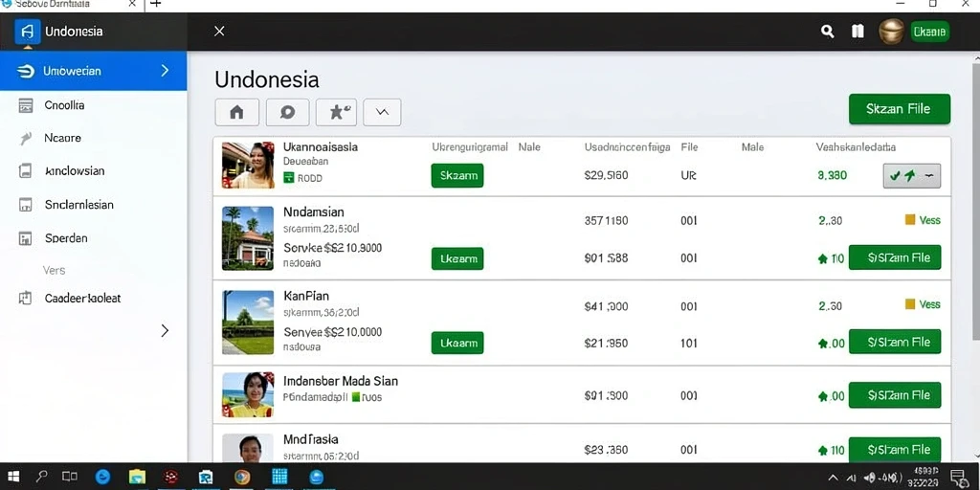Image resolution: width=980 pixels, height=490 pixels.
Task: Open Caadeerkaoleat in the sidebar
Action: pyautogui.click(x=83, y=299)
